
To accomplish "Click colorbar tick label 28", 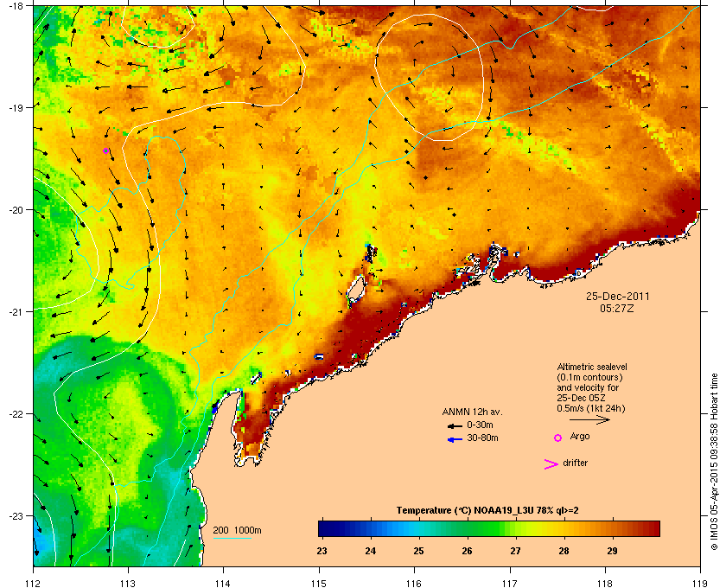I will pos(564,551).
